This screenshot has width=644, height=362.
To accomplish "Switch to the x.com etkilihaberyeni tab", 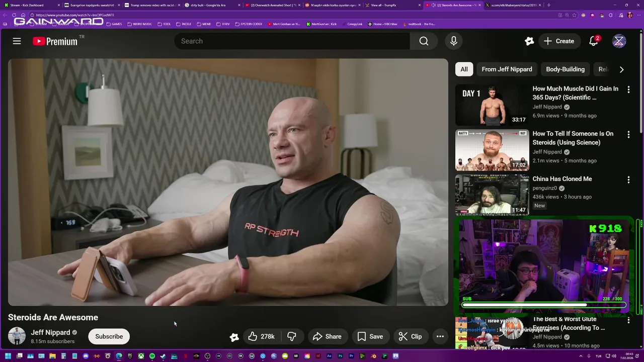I will (513, 5).
